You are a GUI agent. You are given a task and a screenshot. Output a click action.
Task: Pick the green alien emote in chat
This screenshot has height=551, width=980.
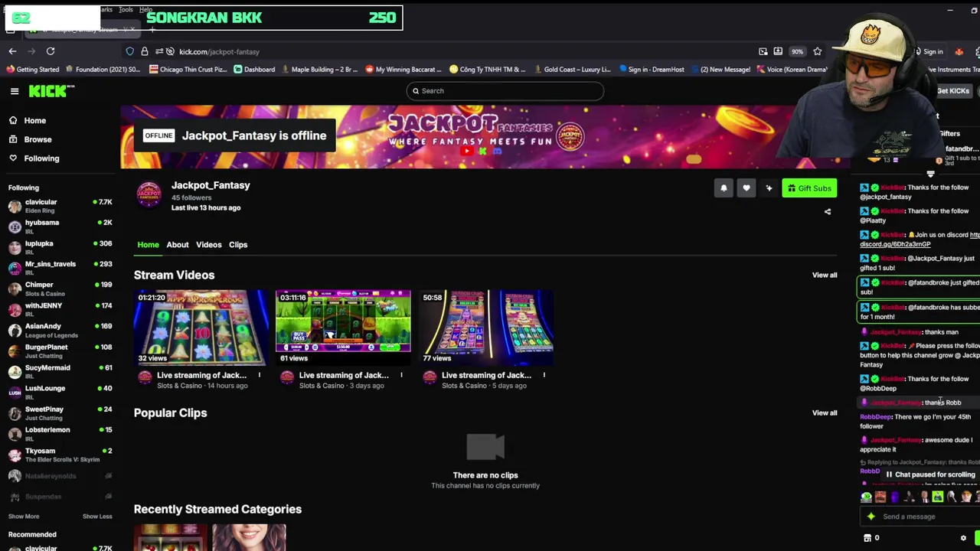(x=866, y=497)
